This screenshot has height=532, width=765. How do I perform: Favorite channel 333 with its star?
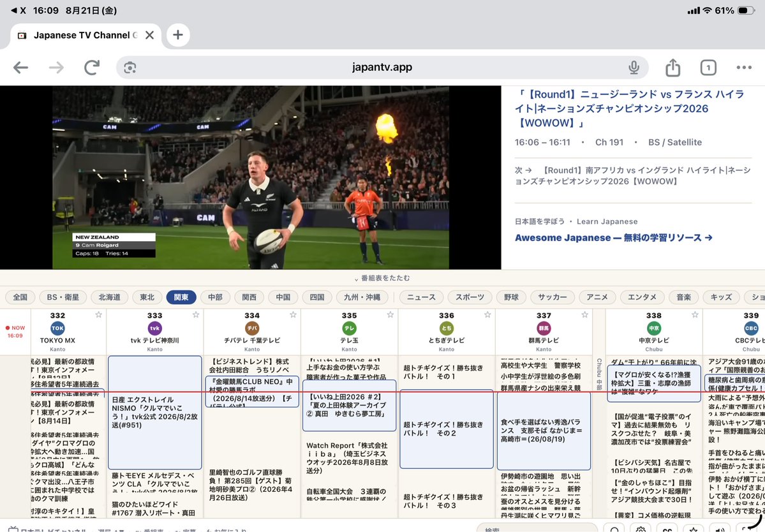tap(196, 315)
